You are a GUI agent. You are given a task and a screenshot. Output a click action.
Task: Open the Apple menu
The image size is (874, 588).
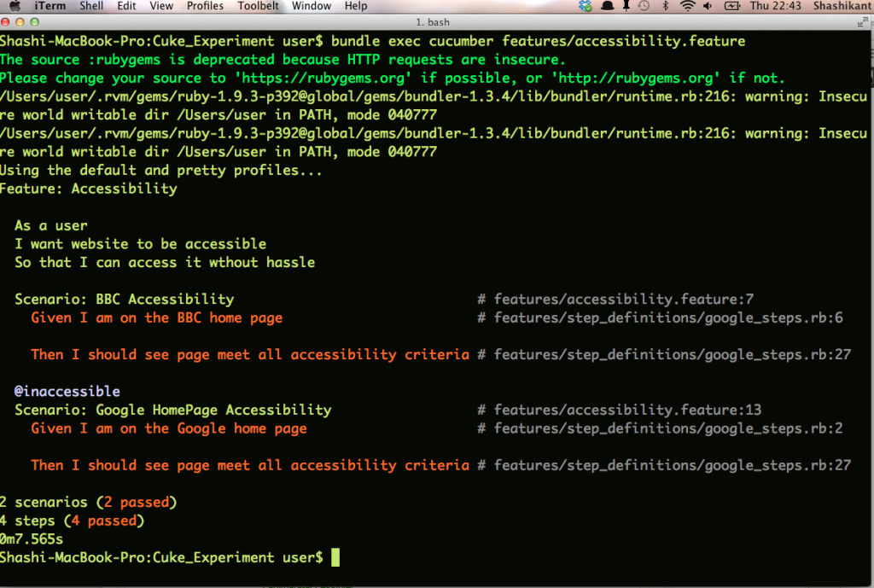[15, 6]
